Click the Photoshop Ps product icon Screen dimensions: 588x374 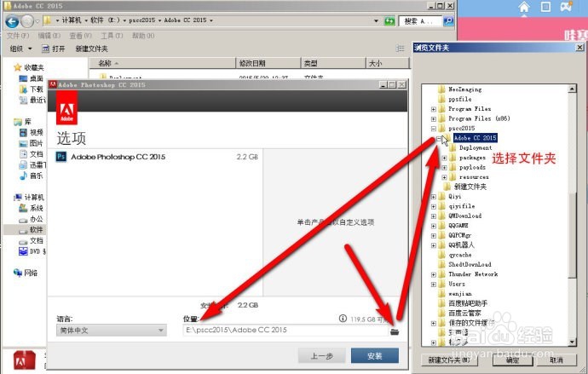(61, 157)
